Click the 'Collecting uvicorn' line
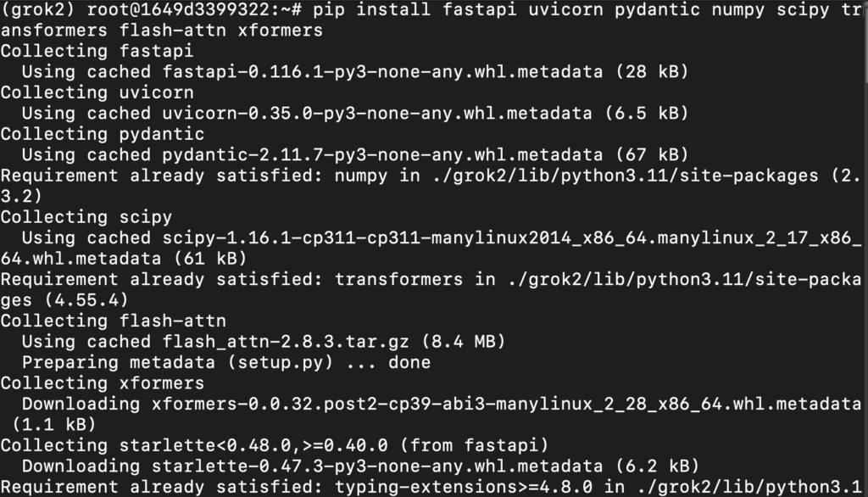 pos(97,92)
